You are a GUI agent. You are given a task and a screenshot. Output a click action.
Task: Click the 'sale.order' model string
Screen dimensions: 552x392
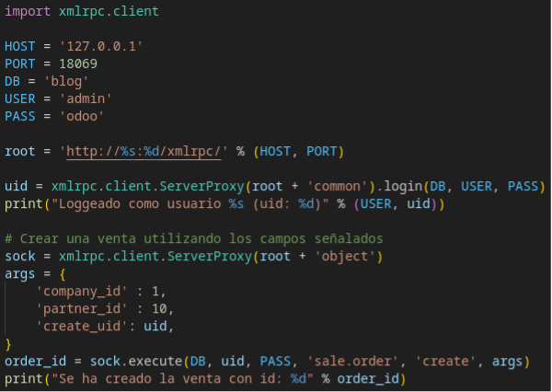tap(352, 362)
